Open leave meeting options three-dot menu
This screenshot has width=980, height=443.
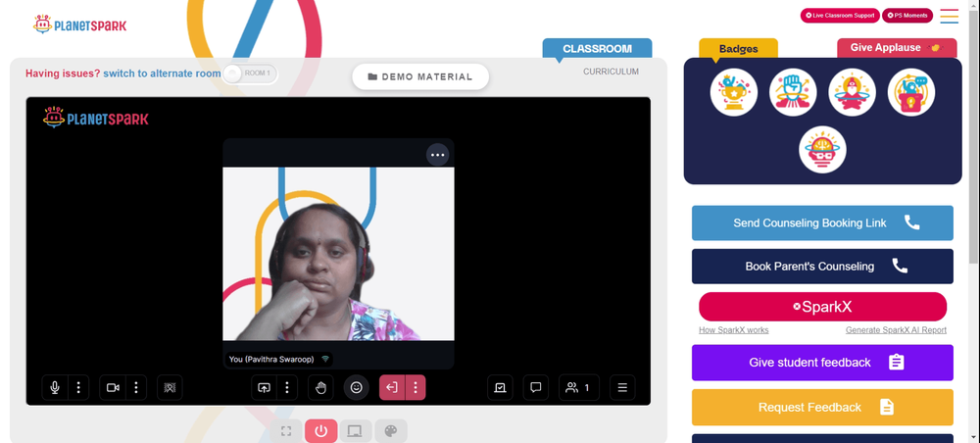(415, 387)
